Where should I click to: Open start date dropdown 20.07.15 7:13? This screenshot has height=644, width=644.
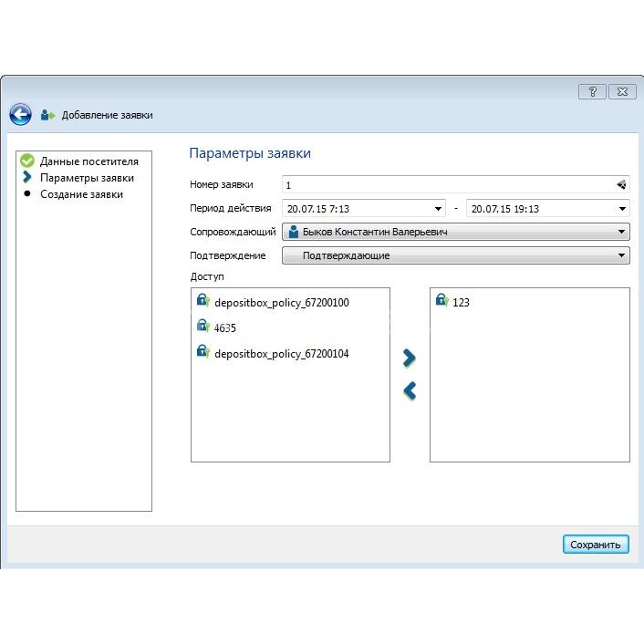click(x=438, y=209)
